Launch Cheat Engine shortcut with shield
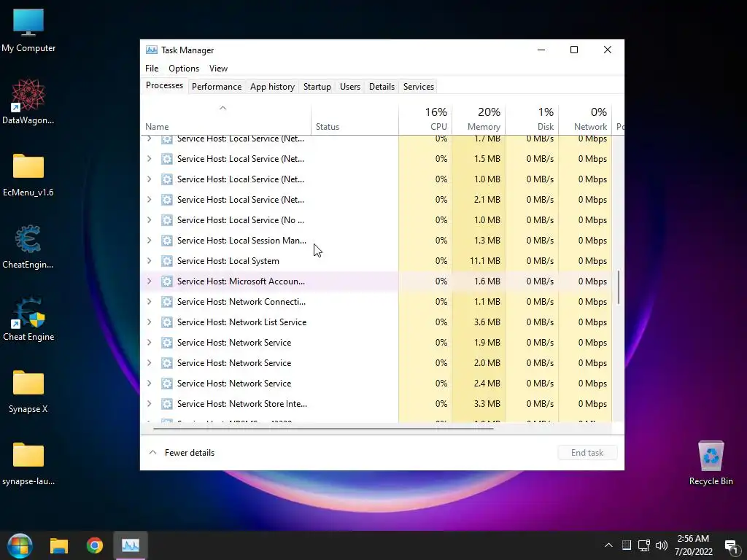The image size is (747, 560). click(28, 319)
